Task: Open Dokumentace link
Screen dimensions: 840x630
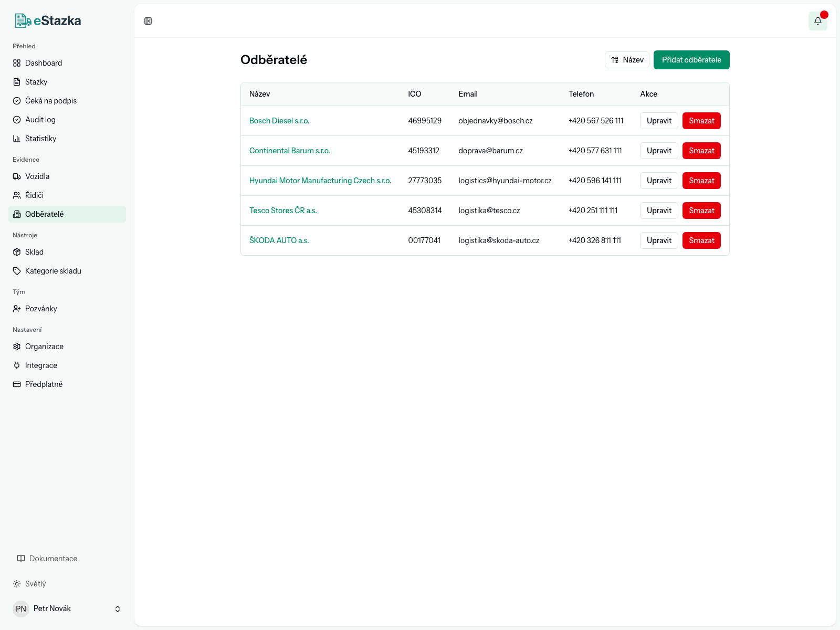Action: pos(47,559)
